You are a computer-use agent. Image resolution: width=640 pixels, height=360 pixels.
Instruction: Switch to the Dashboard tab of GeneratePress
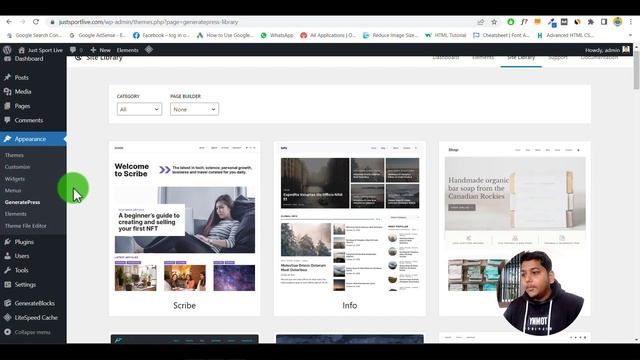(x=446, y=58)
